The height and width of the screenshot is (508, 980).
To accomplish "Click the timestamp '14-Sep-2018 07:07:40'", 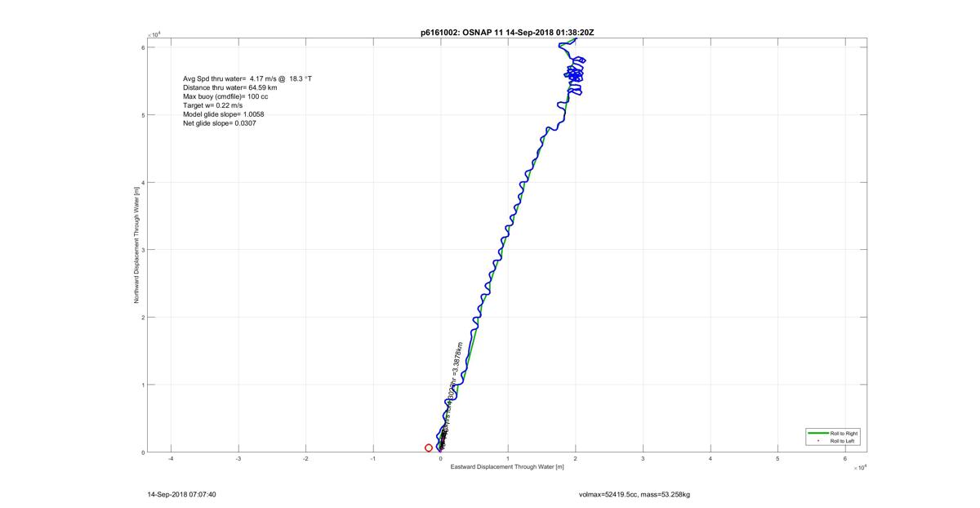I will [x=181, y=494].
